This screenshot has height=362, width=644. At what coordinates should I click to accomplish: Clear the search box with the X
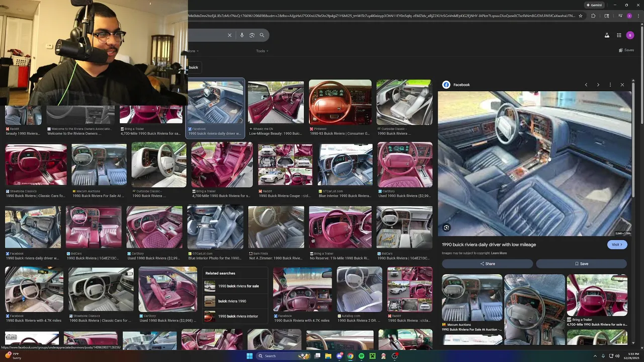pyautogui.click(x=229, y=35)
